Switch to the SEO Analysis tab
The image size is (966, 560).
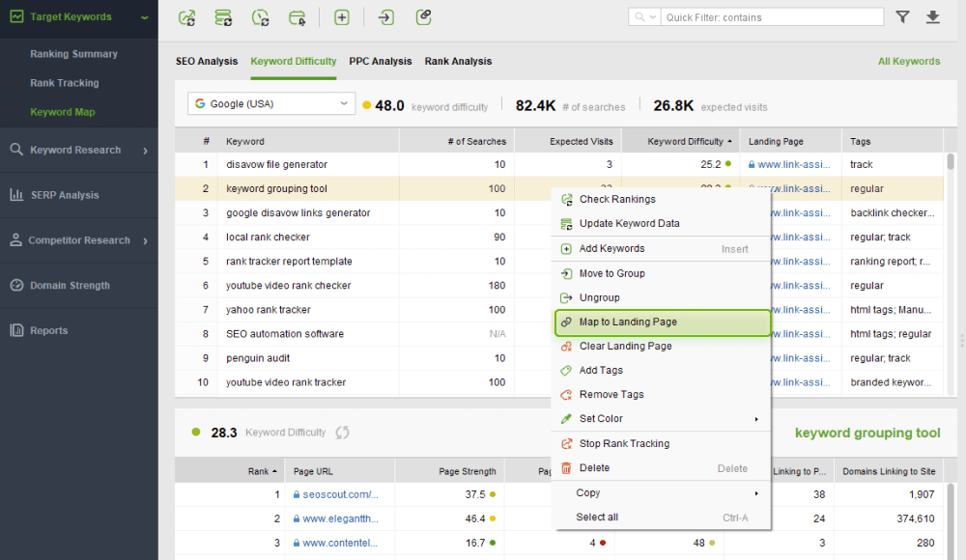pos(207,61)
